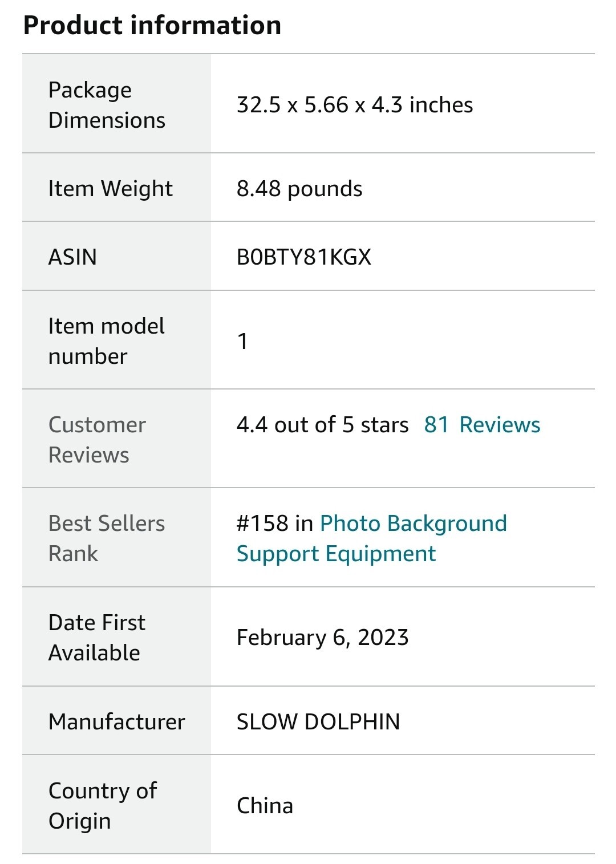Click the SLOW DOLPHIN manufacturer name
This screenshot has height=864, width=616.
[318, 721]
